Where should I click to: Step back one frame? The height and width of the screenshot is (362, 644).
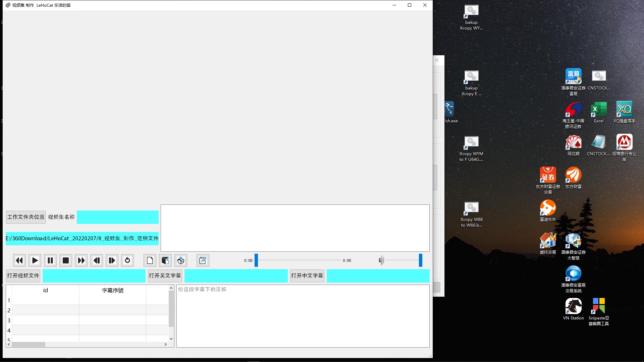97,260
